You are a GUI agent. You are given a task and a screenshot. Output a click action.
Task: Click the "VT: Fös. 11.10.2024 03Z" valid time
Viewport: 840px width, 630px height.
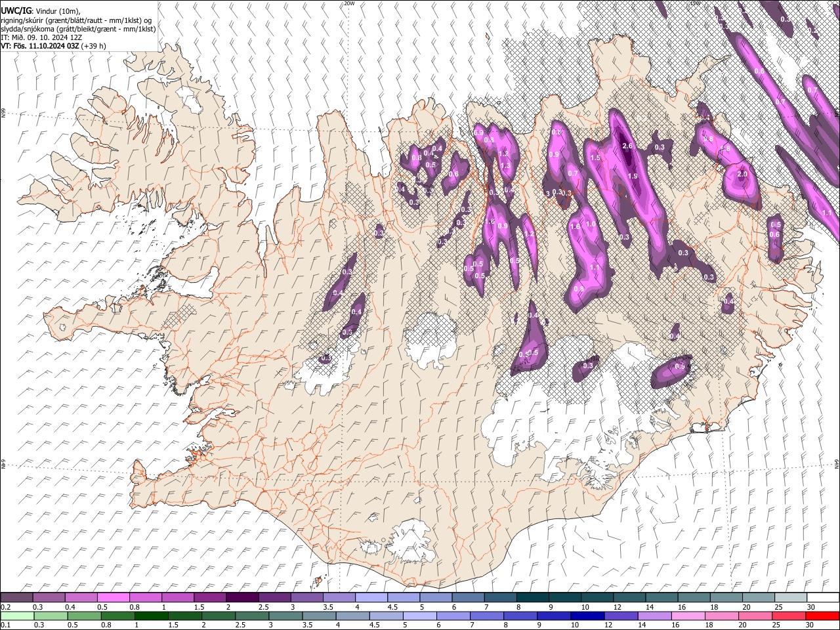(40, 46)
